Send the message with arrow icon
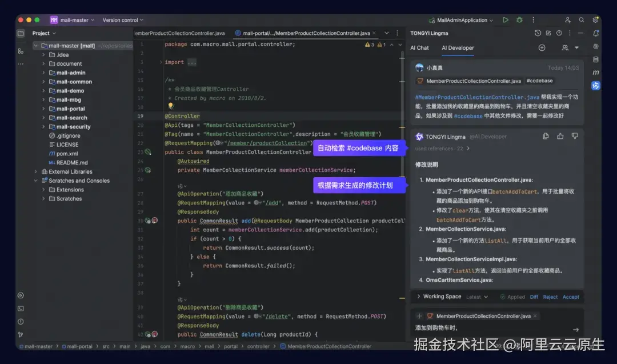Viewport: 617px width, 364px height. (x=576, y=330)
